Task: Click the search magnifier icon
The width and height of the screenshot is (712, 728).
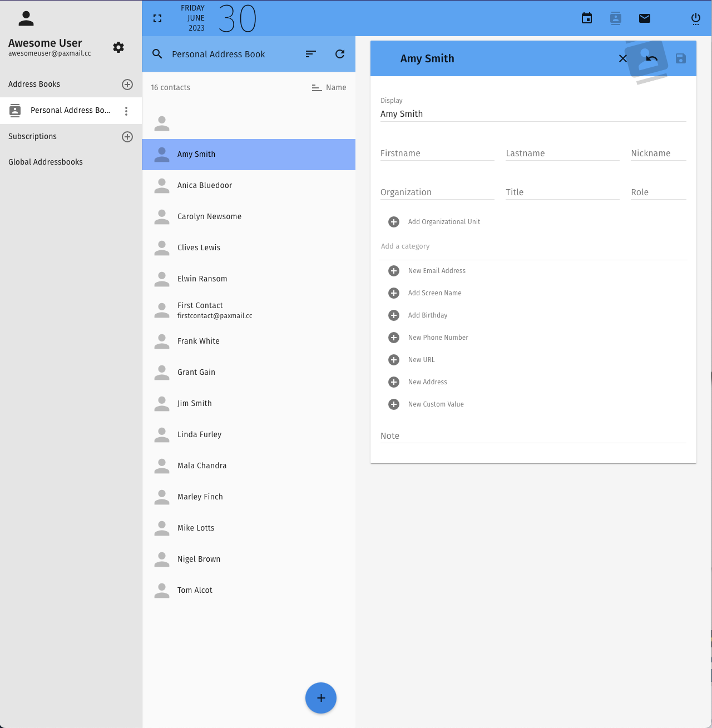Action: (x=157, y=54)
